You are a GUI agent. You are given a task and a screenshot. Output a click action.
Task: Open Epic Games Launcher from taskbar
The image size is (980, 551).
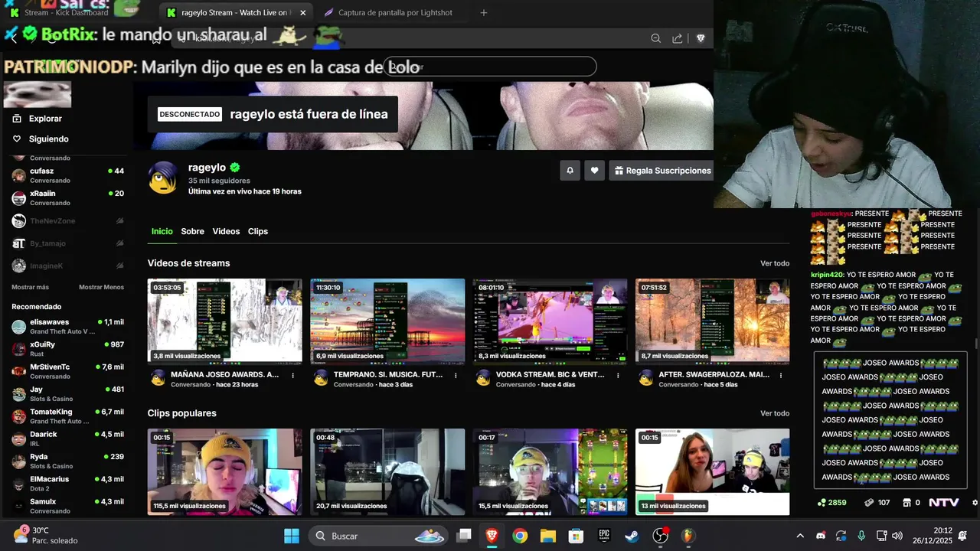click(x=604, y=536)
